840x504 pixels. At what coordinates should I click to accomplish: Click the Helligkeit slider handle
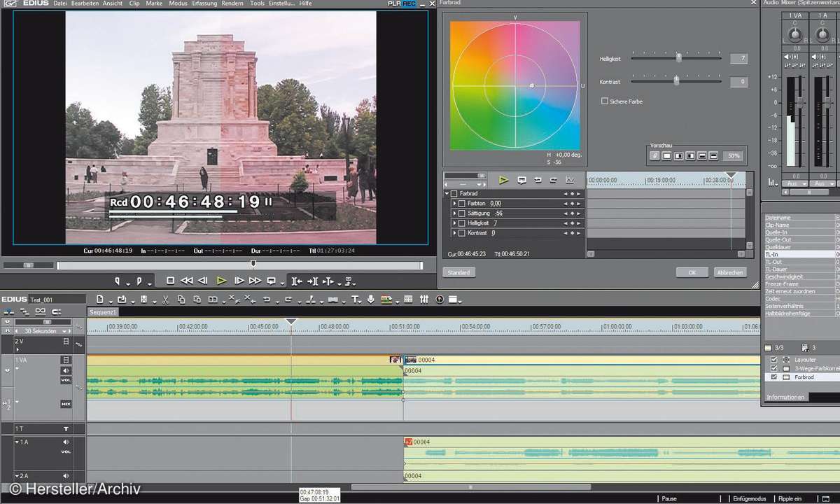coord(678,58)
